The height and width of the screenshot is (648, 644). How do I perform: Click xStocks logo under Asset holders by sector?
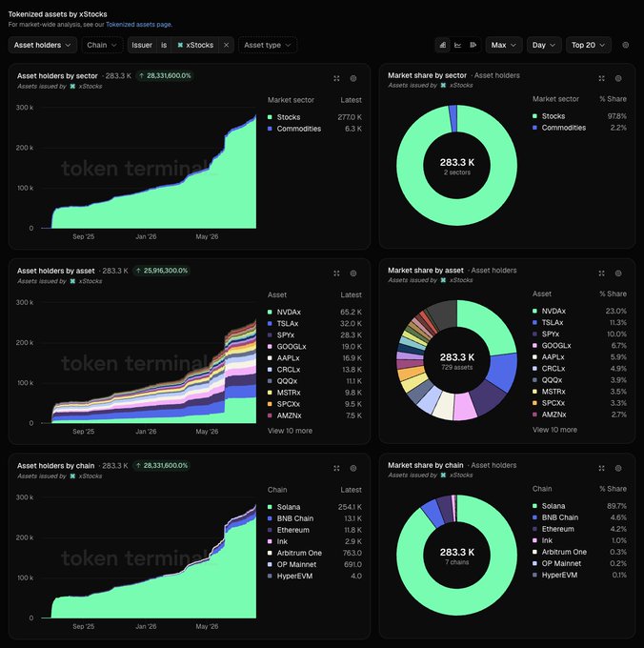click(x=72, y=87)
